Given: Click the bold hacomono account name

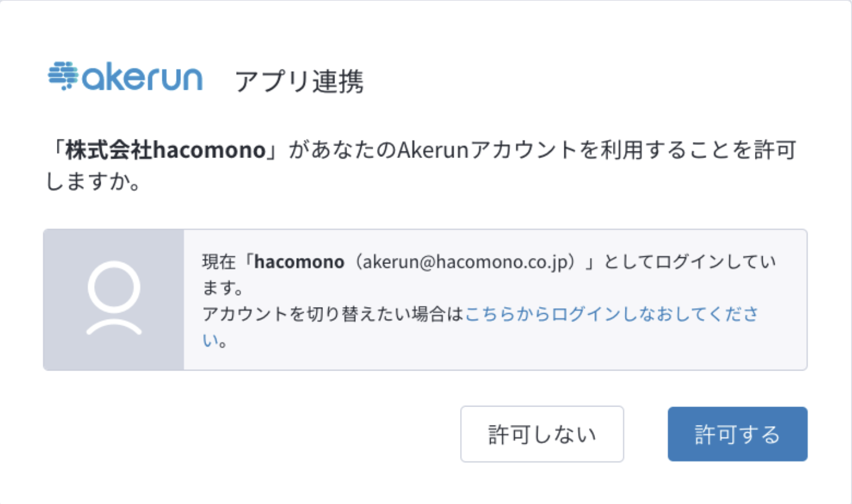Looking at the screenshot, I should 299,262.
